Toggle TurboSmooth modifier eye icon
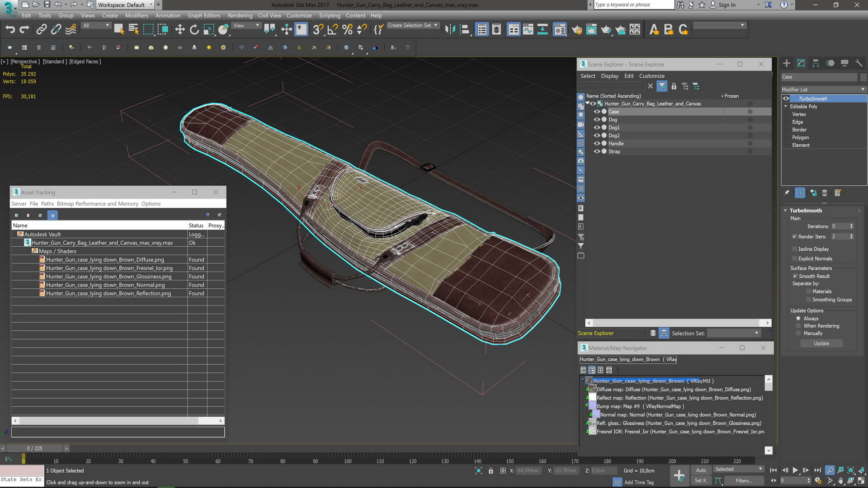The image size is (868, 488). point(786,99)
